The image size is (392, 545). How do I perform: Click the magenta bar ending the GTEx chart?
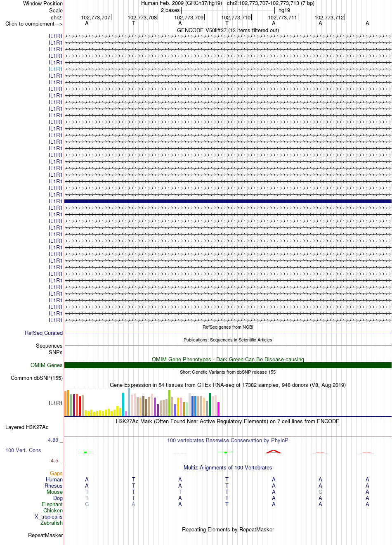(218, 409)
